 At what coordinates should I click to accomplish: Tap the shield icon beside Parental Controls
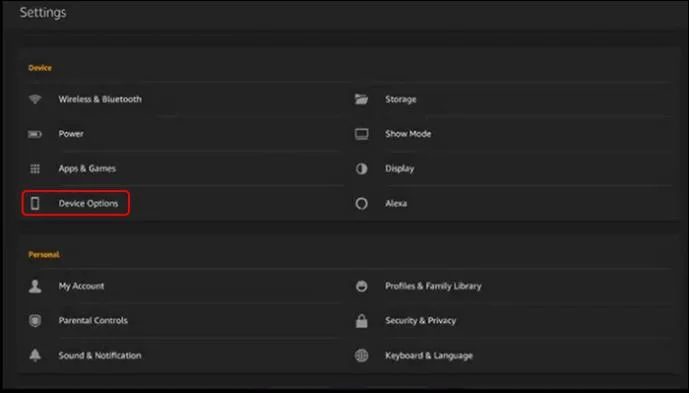[35, 320]
